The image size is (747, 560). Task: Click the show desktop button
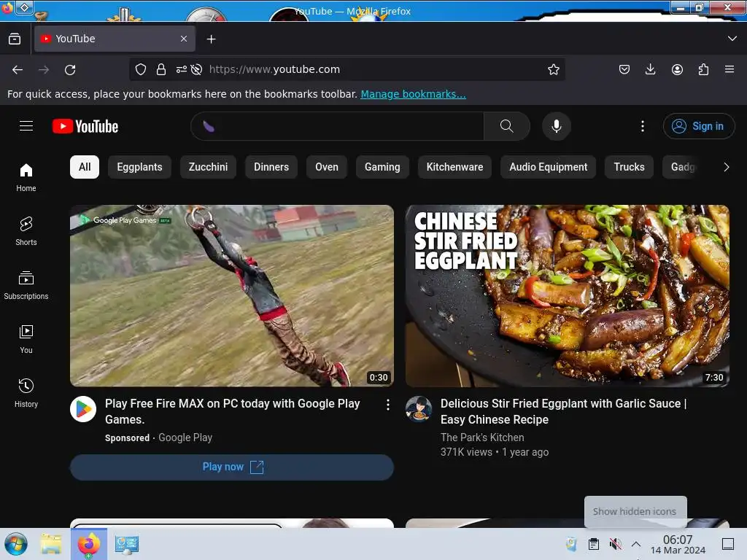[727, 544]
